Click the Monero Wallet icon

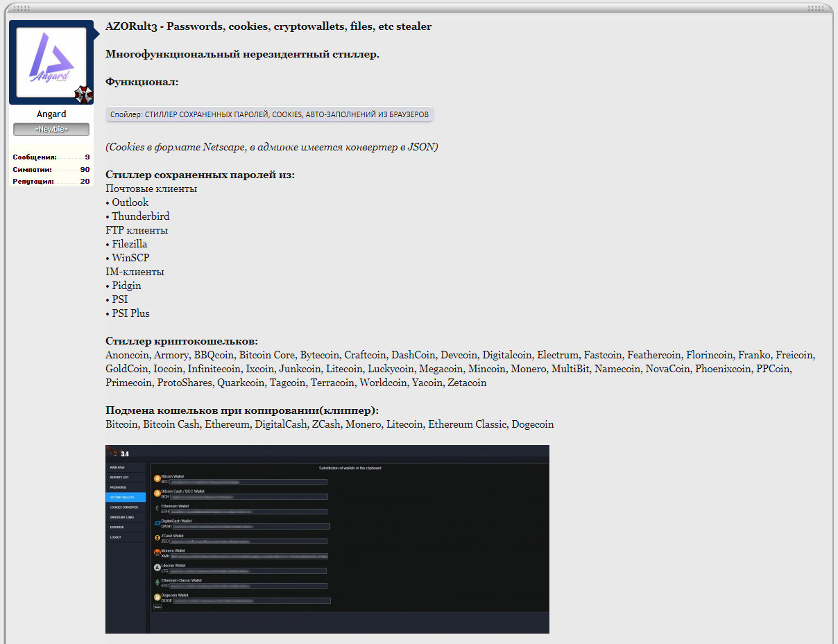tap(157, 552)
